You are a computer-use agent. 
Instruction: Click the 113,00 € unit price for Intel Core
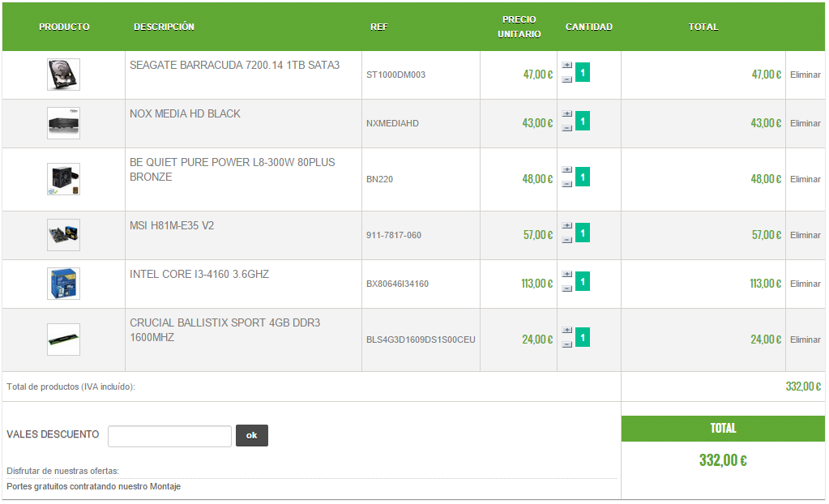coord(536,284)
